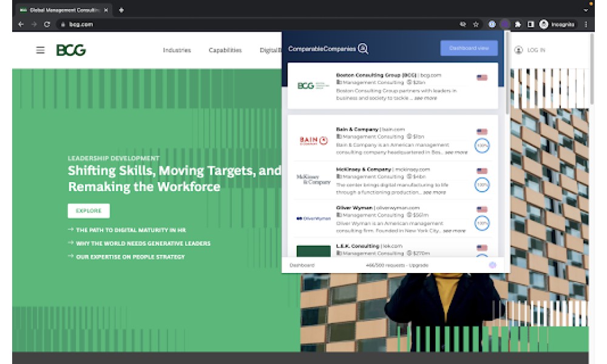Click the Incognito profile indicator

coord(557,24)
